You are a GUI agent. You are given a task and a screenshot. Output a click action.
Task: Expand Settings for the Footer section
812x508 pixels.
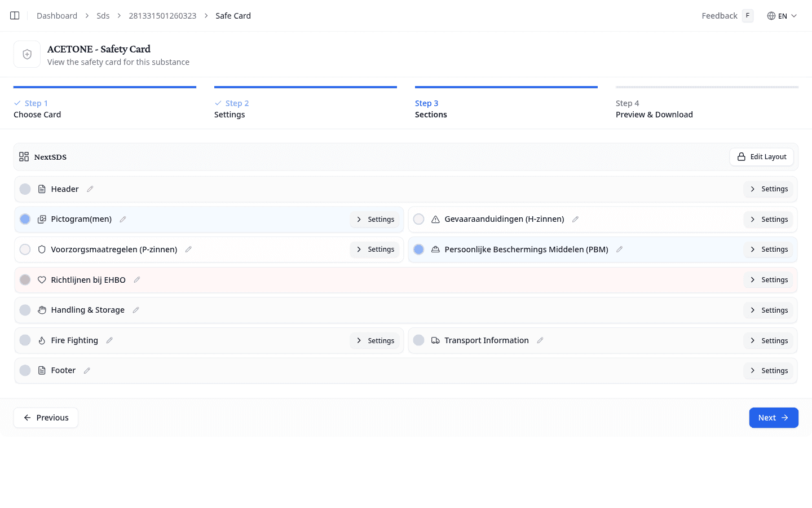[x=768, y=370]
